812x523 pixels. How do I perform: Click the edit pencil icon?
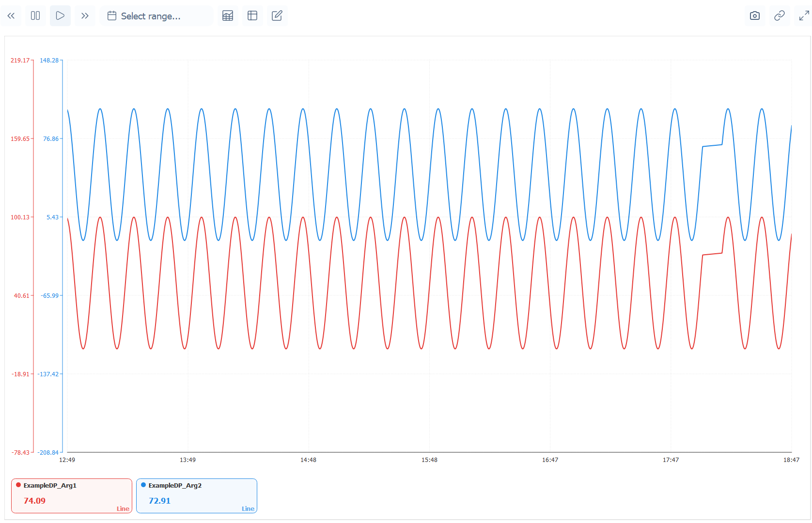click(x=277, y=16)
